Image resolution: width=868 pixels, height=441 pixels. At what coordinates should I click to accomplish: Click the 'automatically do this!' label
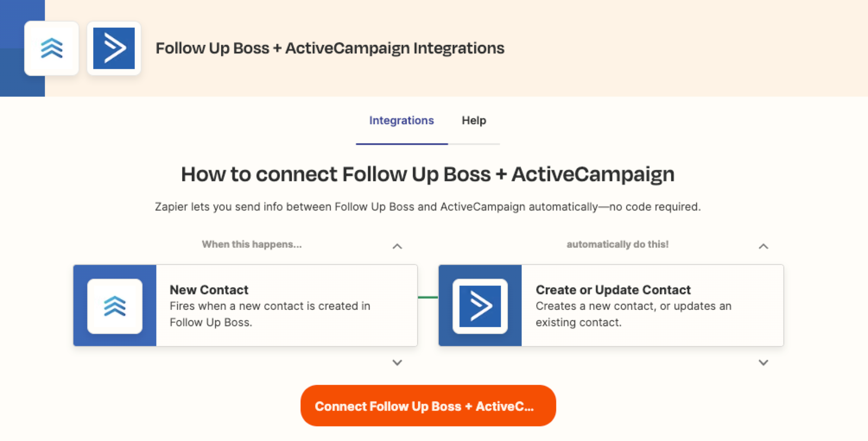pyautogui.click(x=618, y=244)
